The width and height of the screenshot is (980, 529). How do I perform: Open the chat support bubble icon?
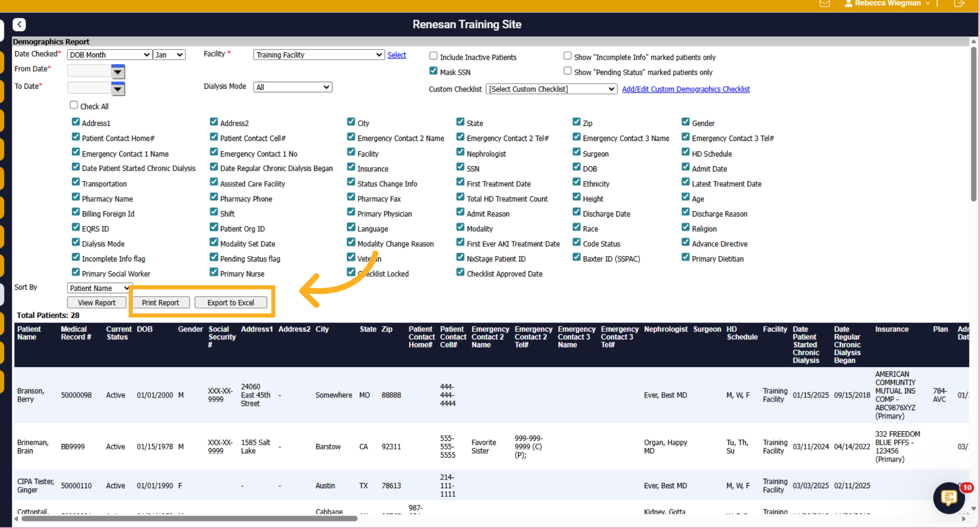[949, 498]
